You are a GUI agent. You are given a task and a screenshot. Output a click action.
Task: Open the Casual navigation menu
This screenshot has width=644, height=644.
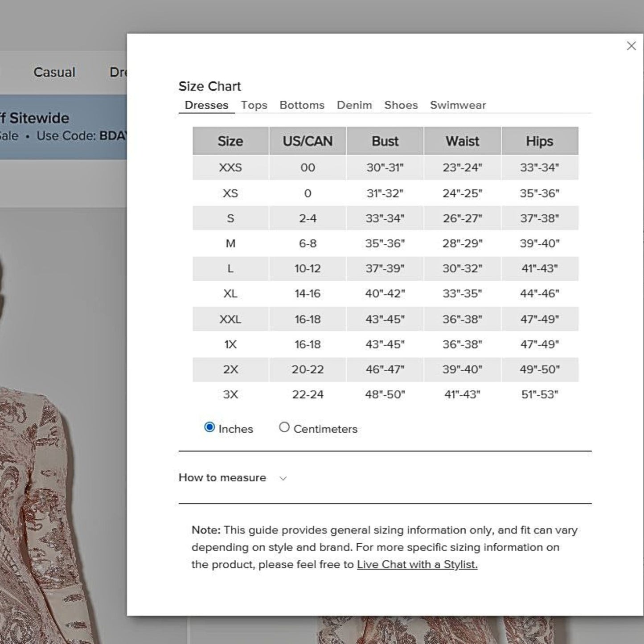click(54, 72)
